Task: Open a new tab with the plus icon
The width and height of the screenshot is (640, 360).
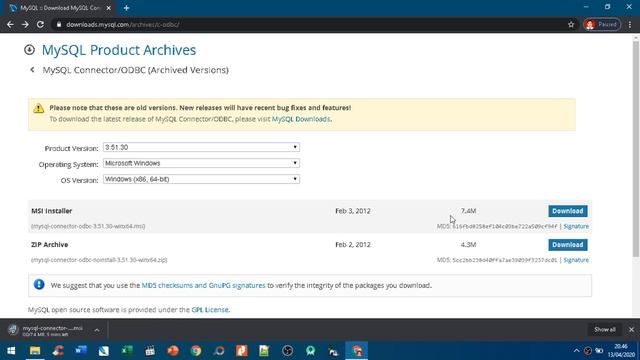Action: pyautogui.click(x=127, y=8)
